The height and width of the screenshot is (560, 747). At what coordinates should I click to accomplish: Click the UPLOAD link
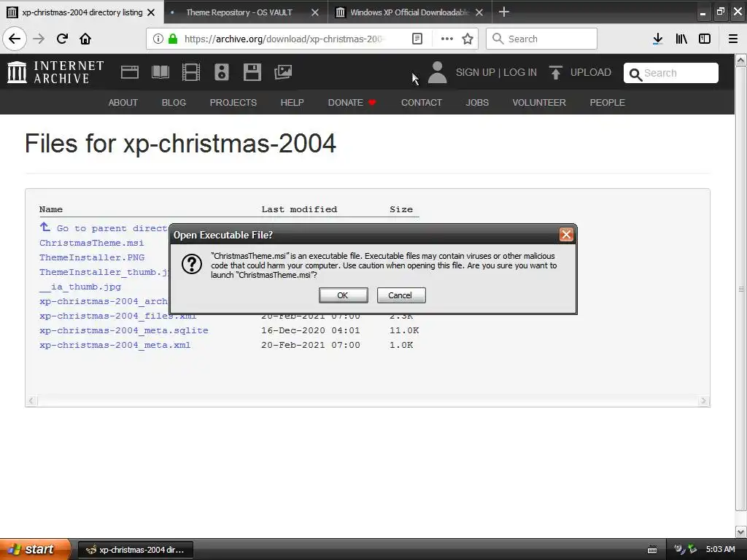point(591,72)
